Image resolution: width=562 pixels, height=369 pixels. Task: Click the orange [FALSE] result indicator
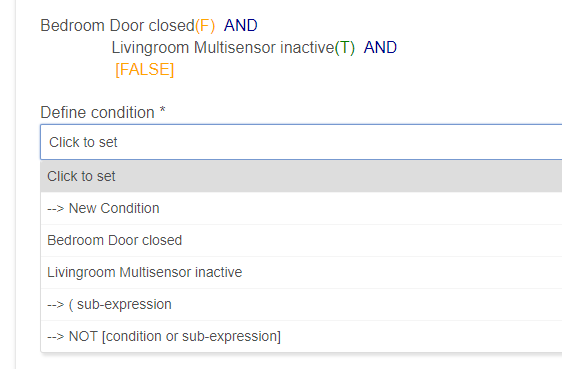145,70
